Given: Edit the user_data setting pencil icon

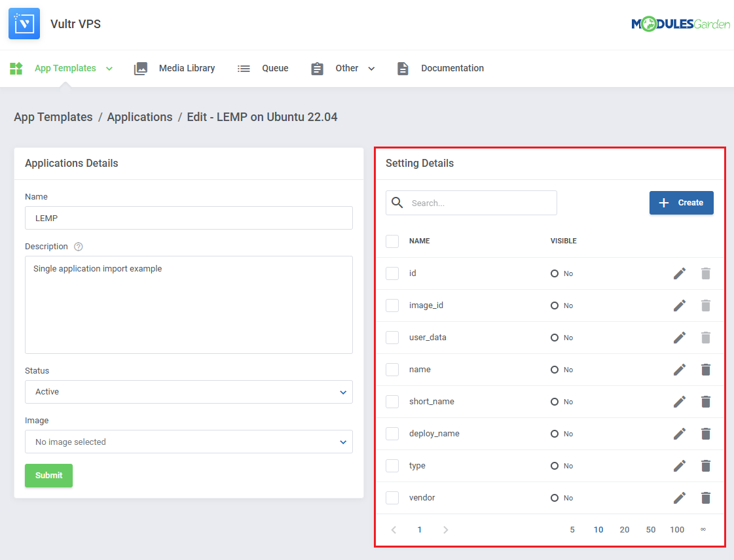Looking at the screenshot, I should 680,338.
